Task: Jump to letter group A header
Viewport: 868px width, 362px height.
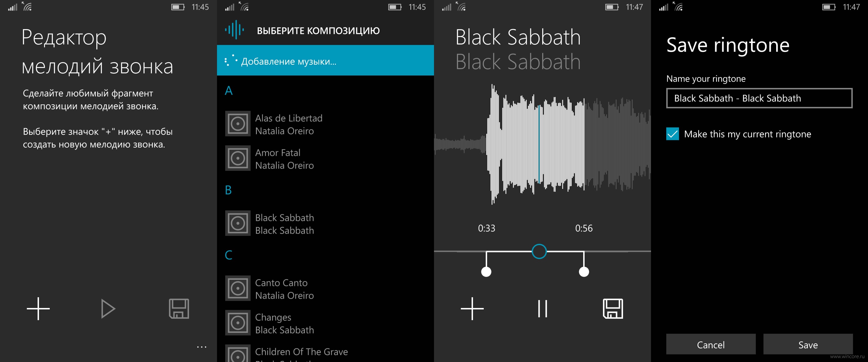Action: coord(229,90)
